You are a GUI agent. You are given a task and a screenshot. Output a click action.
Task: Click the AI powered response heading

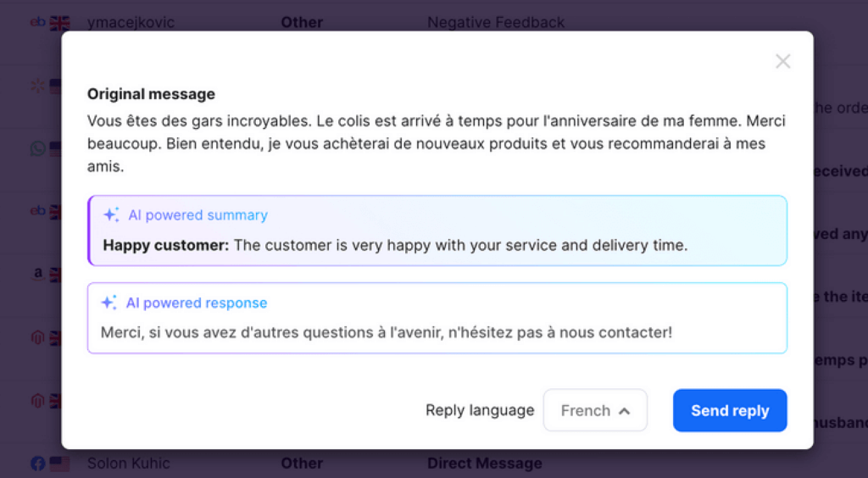click(x=197, y=303)
